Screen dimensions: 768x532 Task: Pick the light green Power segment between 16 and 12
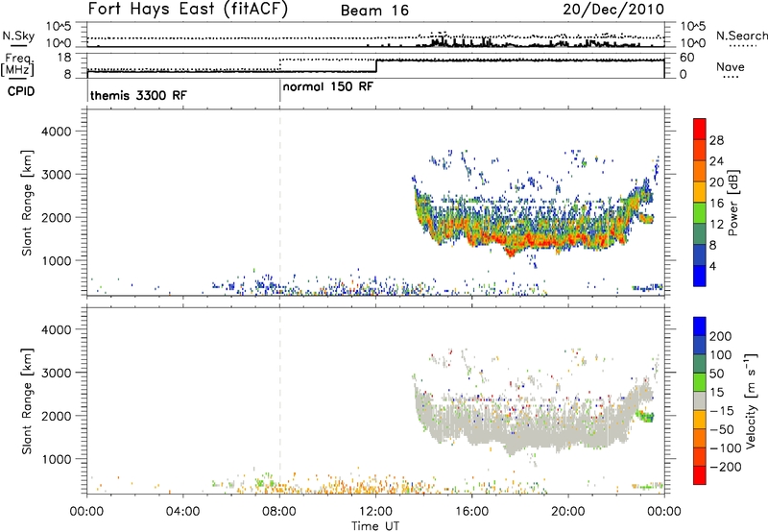pos(700,213)
